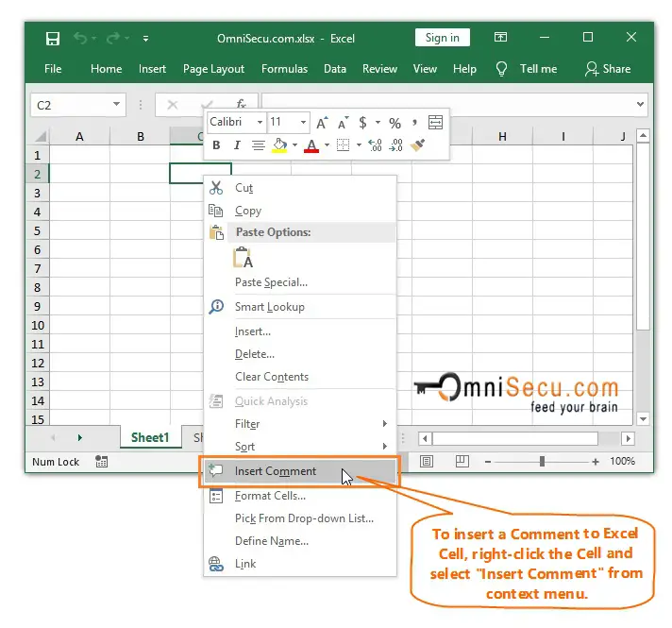Image resolution: width=672 pixels, height=628 pixels.
Task: Expand the Sort submenu
Action: click(x=300, y=447)
